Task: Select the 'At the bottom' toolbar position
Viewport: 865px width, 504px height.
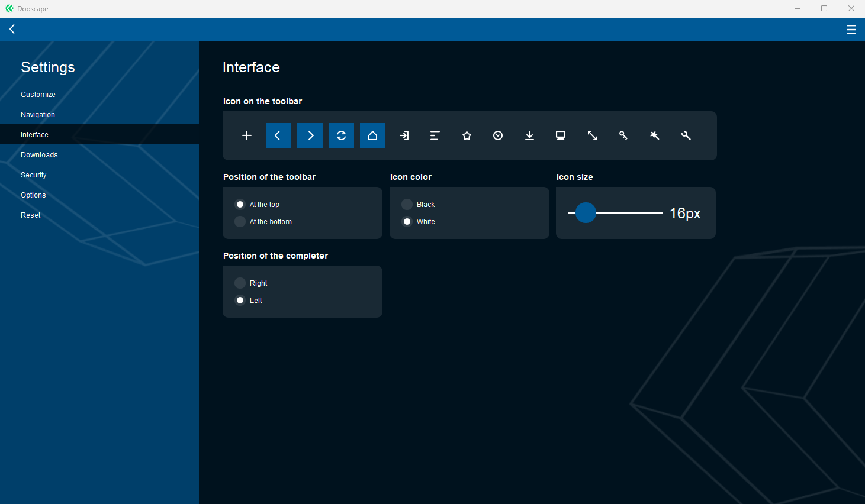Action: pos(240,222)
